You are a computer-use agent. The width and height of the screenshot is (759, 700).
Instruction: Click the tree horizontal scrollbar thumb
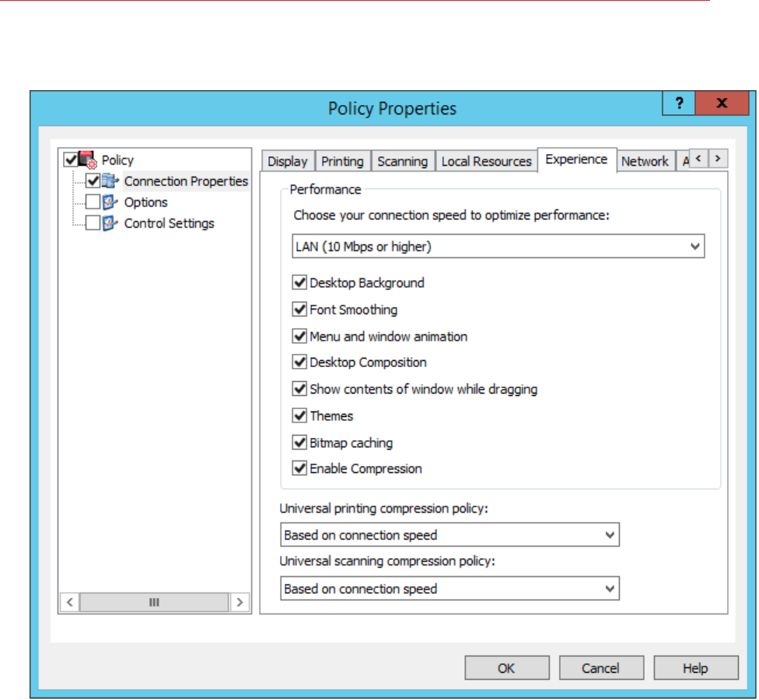pyautogui.click(x=154, y=602)
